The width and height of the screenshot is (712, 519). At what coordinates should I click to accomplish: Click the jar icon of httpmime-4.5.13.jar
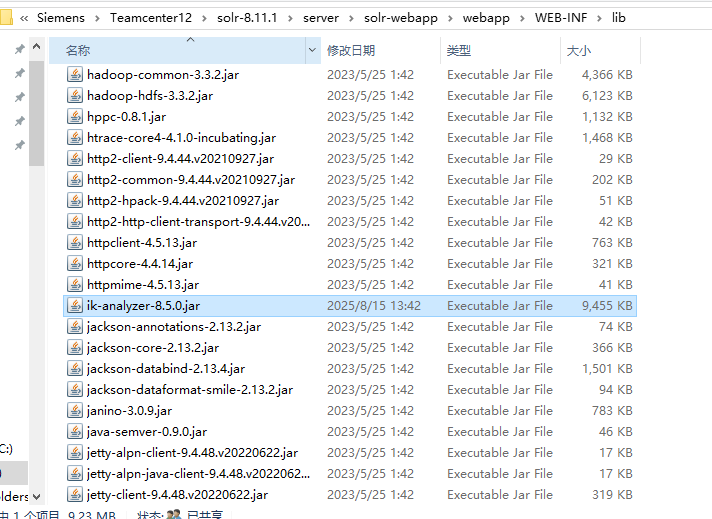click(75, 285)
